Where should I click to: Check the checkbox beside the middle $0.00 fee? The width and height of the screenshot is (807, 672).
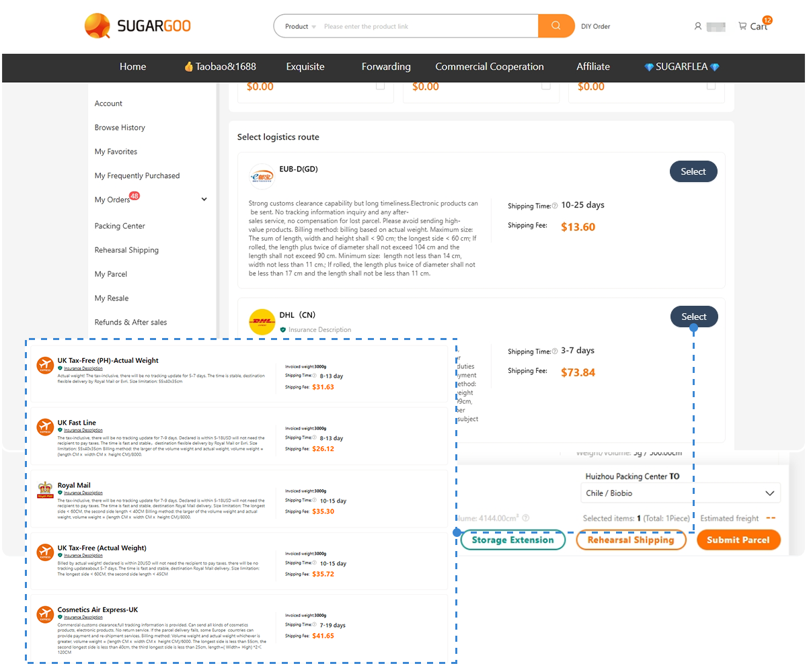[547, 85]
